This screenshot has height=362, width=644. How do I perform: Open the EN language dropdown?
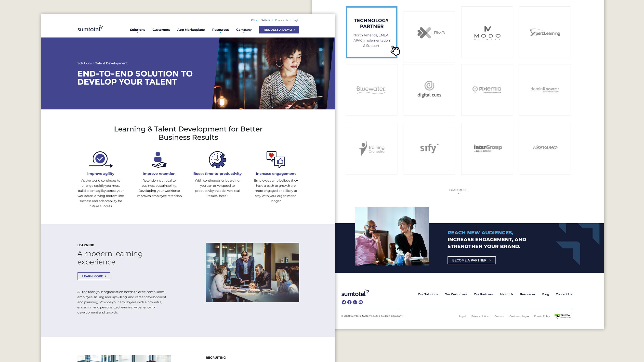254,20
